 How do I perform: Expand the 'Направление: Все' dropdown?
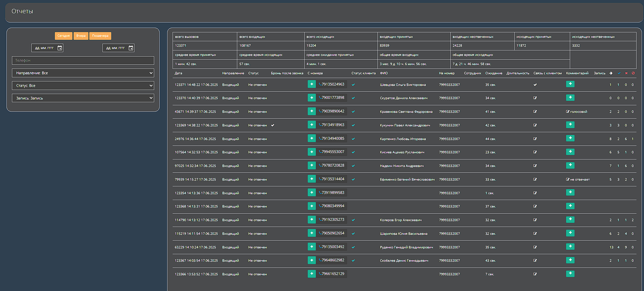83,73
